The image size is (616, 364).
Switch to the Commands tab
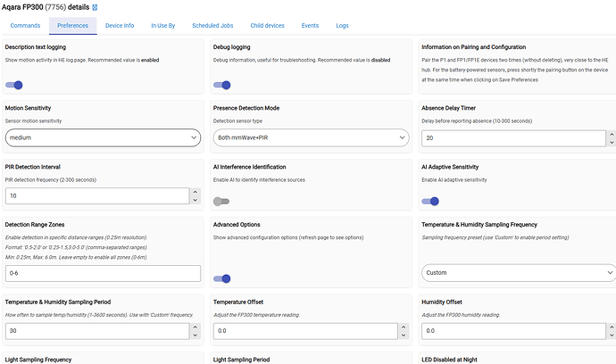(x=25, y=25)
